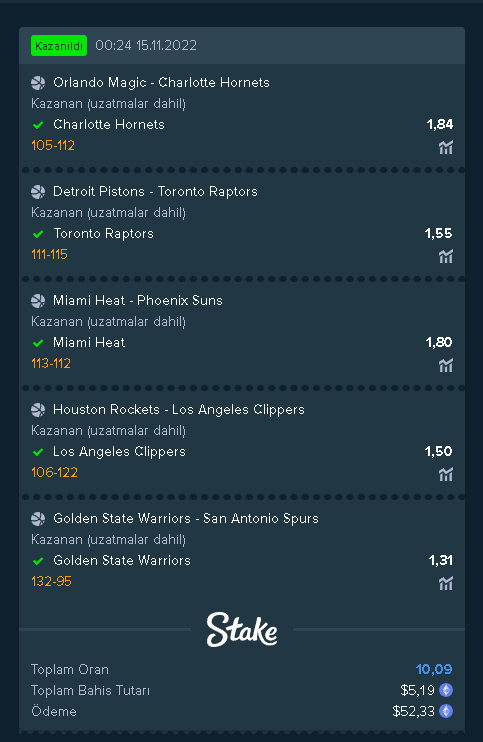483x742 pixels.
Task: Open Houston Rockets - Los Angeles Clippers match
Action: point(179,409)
